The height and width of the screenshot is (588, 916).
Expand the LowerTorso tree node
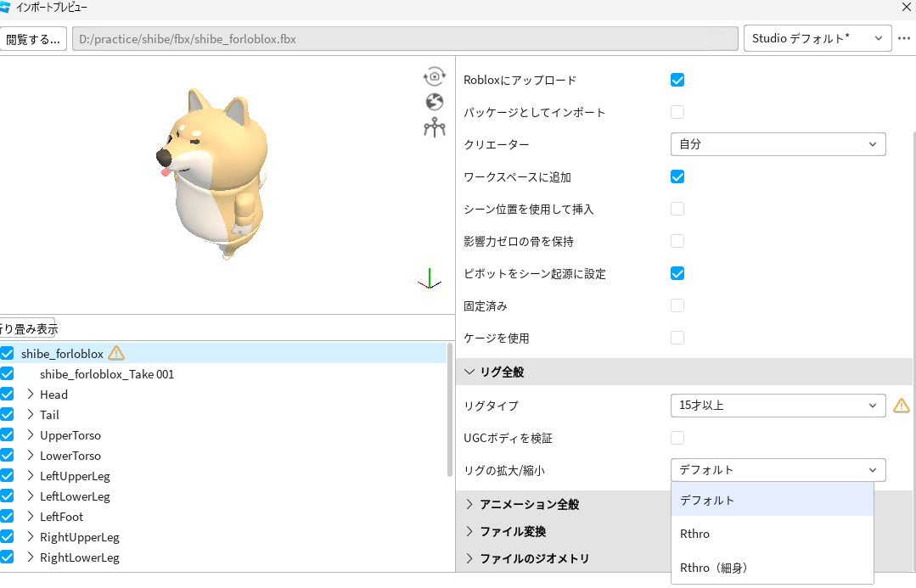tap(31, 456)
